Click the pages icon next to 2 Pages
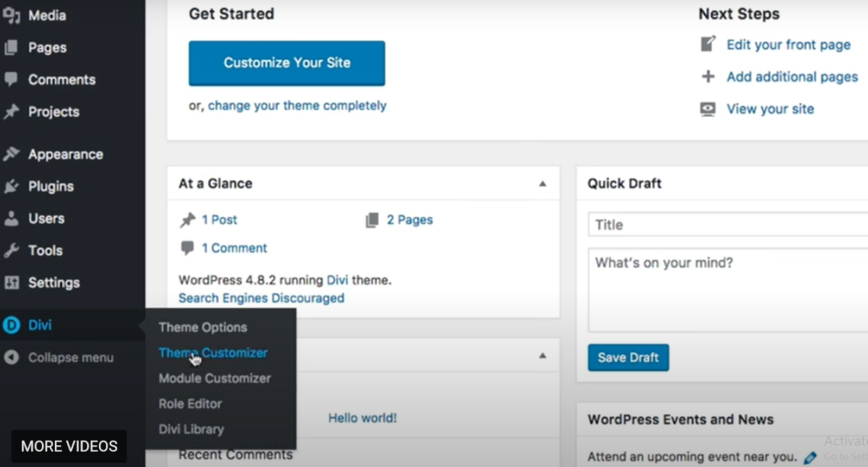Viewport: 868px width, 467px height. click(372, 220)
